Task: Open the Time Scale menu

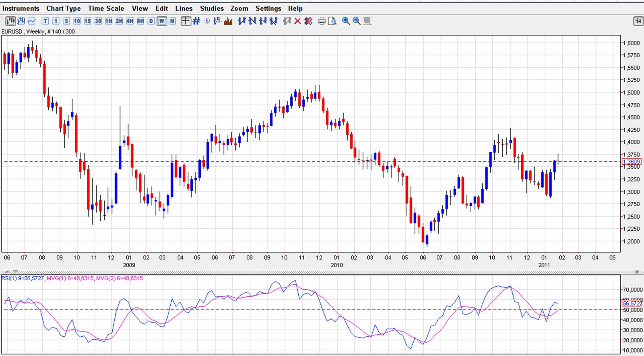Action: tap(106, 8)
